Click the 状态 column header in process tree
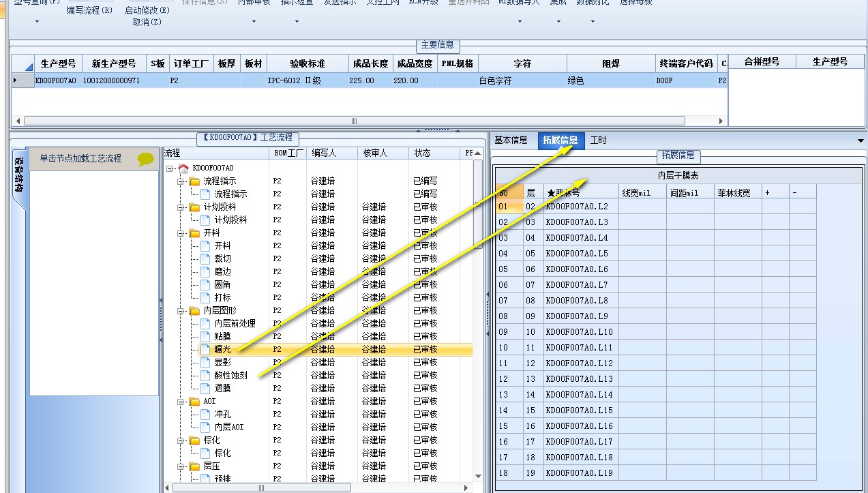The width and height of the screenshot is (868, 493). [x=436, y=153]
